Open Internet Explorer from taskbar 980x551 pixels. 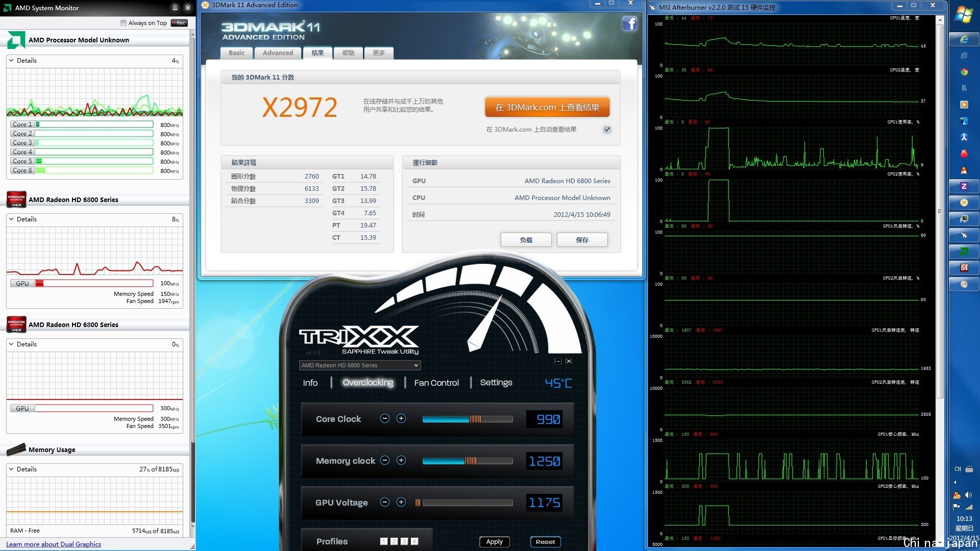point(964,39)
